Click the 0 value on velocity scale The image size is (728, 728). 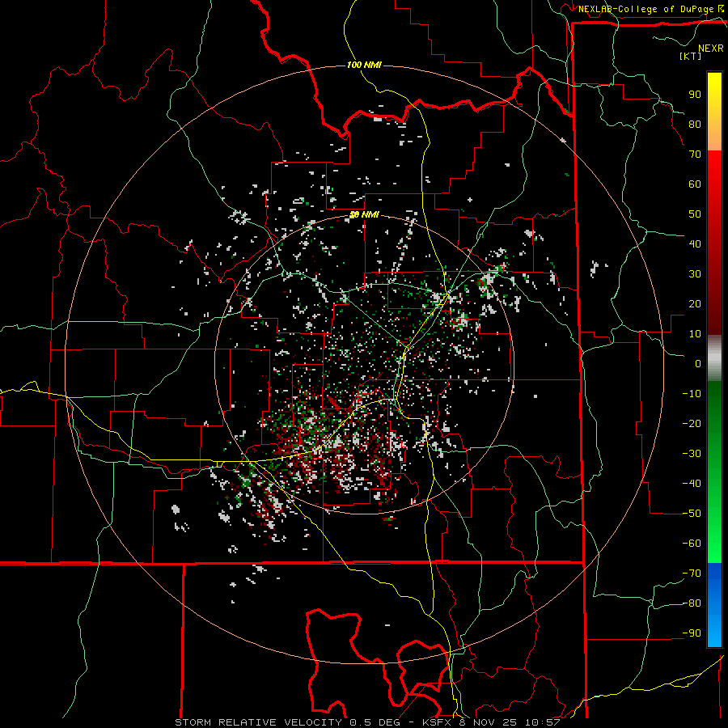point(698,363)
